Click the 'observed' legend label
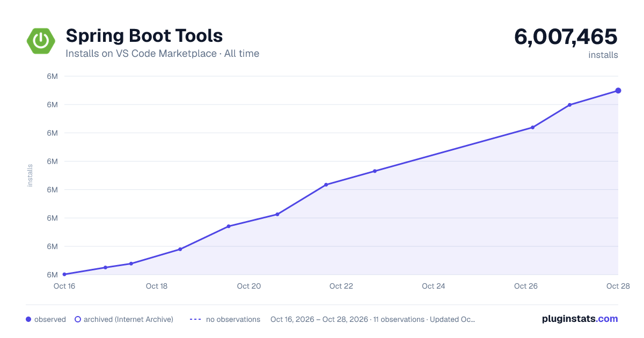 pos(50,319)
